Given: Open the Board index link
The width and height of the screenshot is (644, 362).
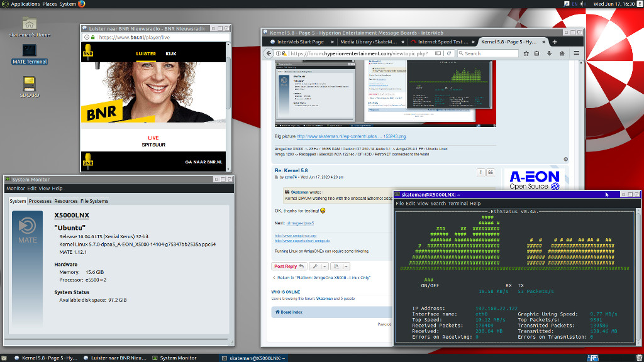Looking at the screenshot, I should tap(289, 312).
